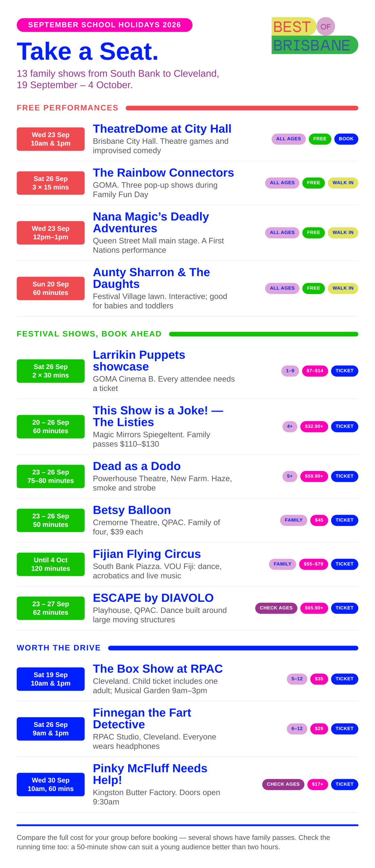The height and width of the screenshot is (868, 375).
Task: Open the Dead as a Dodo title
Action: point(137,466)
